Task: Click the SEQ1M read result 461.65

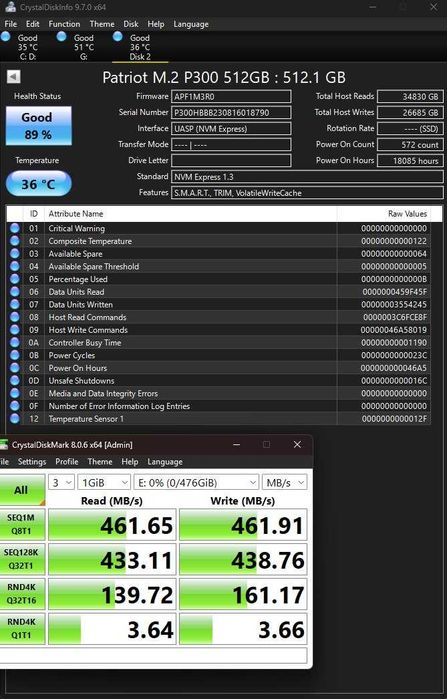Action: 112,525
